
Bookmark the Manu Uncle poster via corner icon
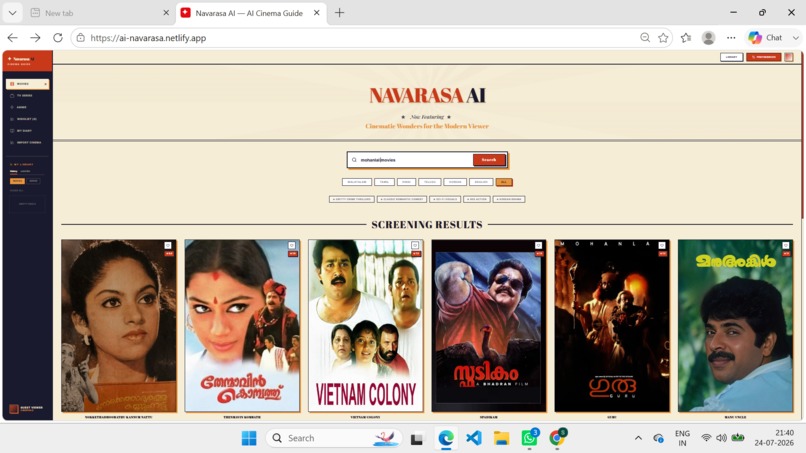pos(785,245)
